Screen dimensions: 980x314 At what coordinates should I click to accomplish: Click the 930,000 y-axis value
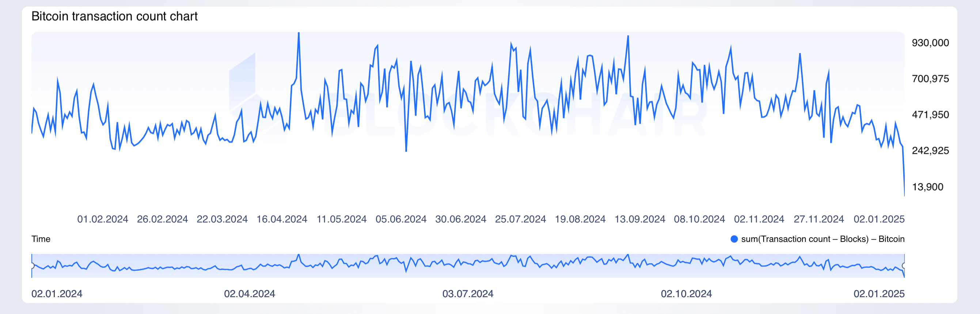pos(930,43)
